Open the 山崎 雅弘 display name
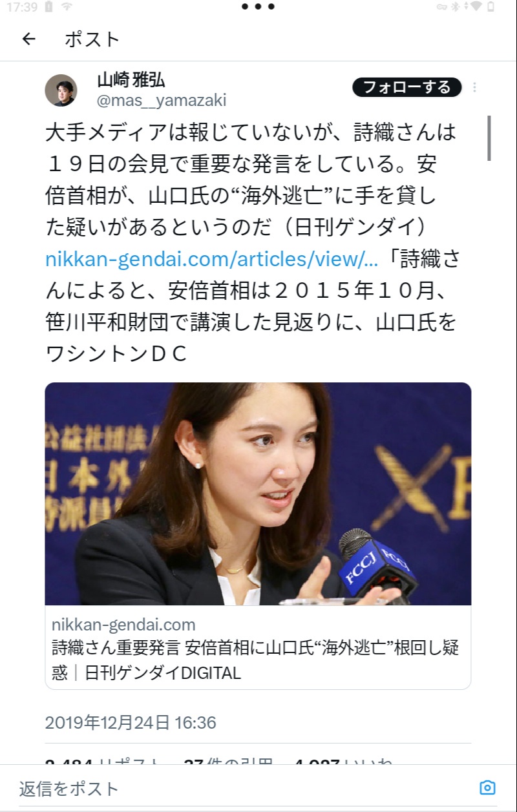 coord(131,80)
